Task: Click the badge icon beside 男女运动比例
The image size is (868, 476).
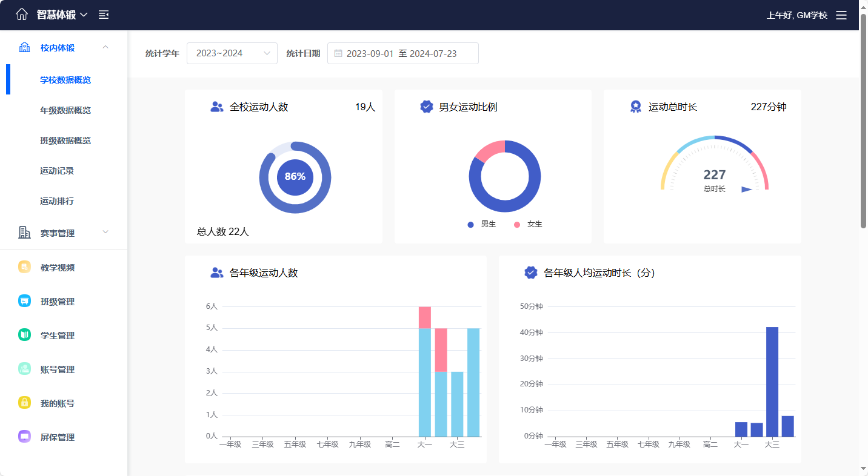Action: click(427, 107)
